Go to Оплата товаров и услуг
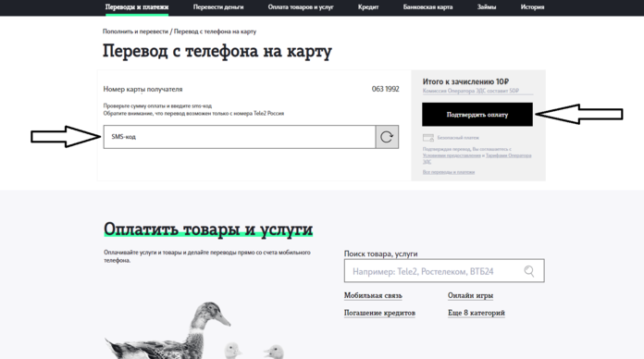The height and width of the screenshot is (359, 644). [301, 7]
